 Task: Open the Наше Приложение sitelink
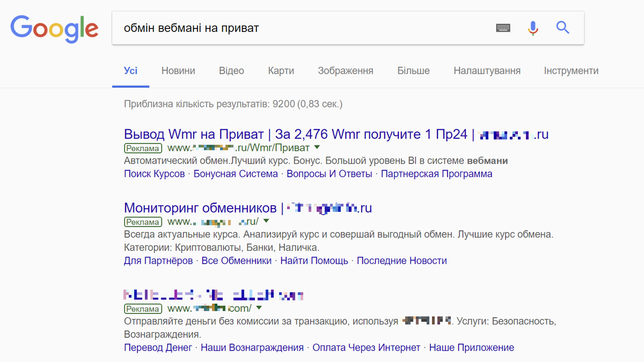coord(472,348)
